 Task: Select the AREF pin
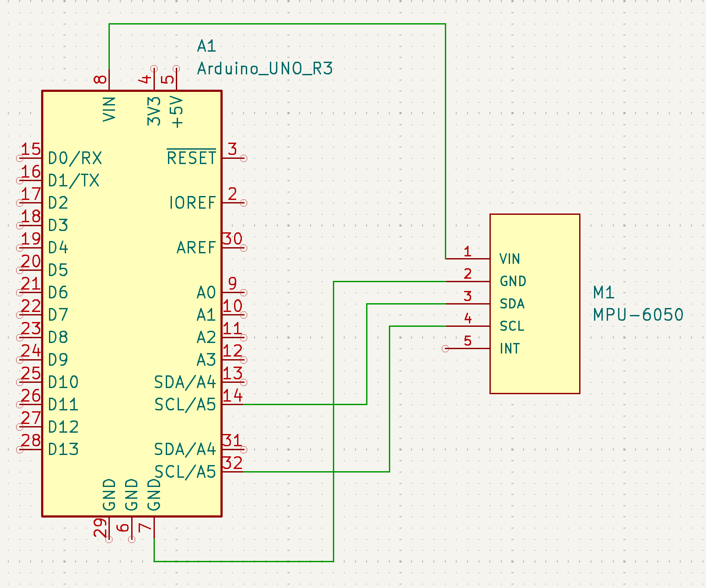tap(196, 247)
